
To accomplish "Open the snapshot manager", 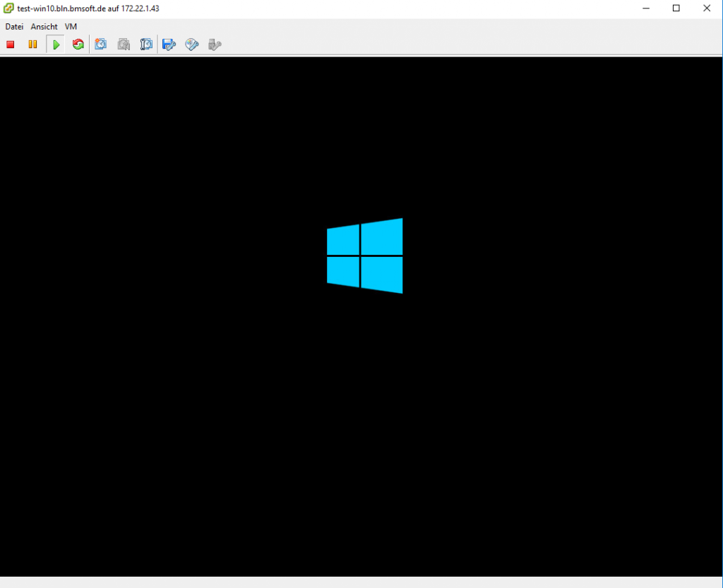I will coord(146,44).
